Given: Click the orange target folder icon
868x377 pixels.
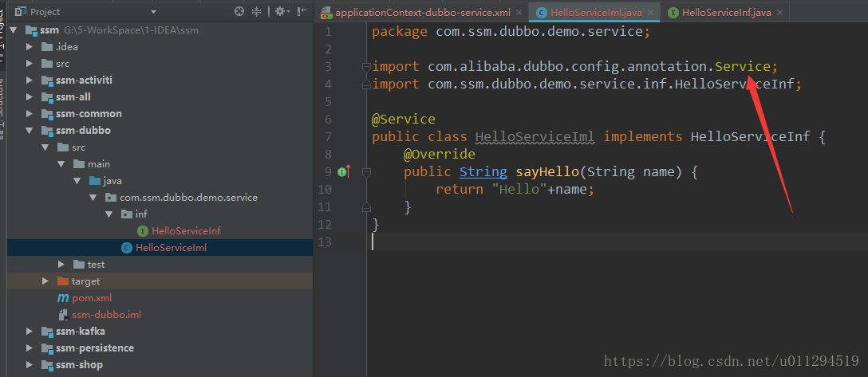Looking at the screenshot, I should (62, 281).
